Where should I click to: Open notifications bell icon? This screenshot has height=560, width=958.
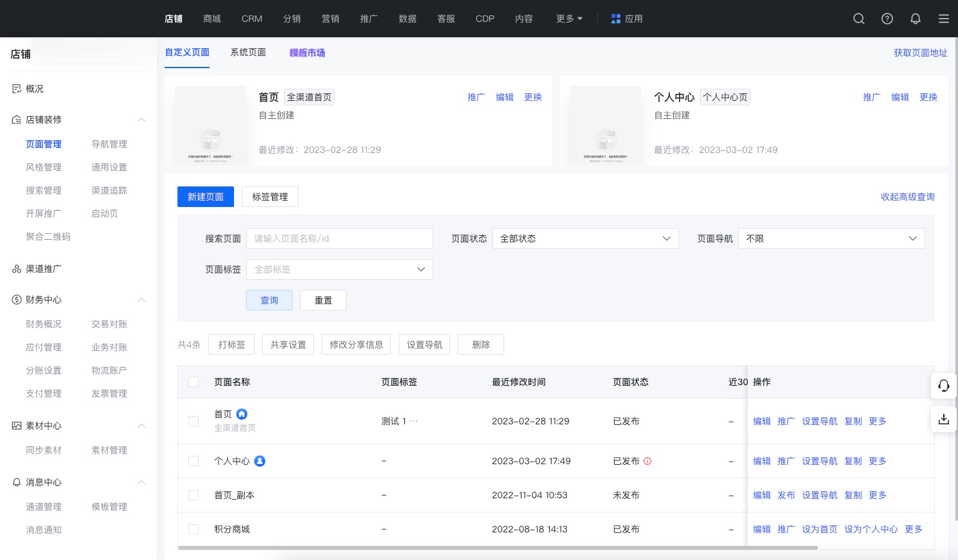tap(916, 19)
